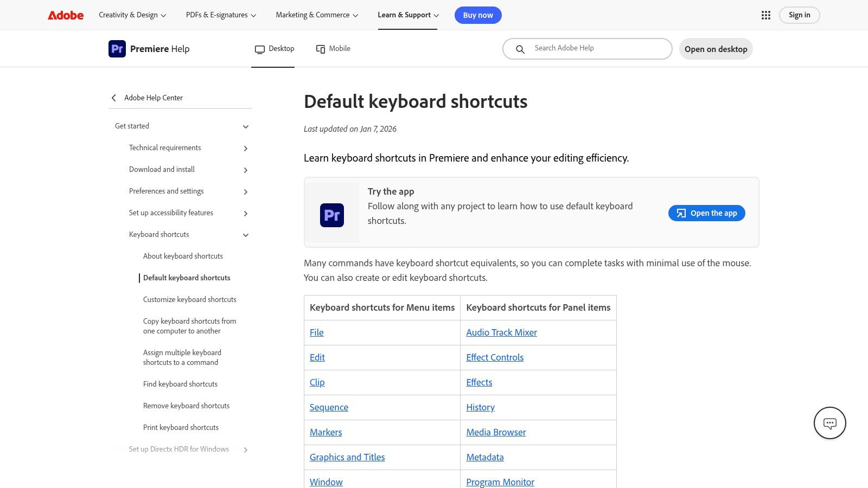Expand the Marketing & Commerce menu
The height and width of the screenshot is (488, 868).
(317, 15)
